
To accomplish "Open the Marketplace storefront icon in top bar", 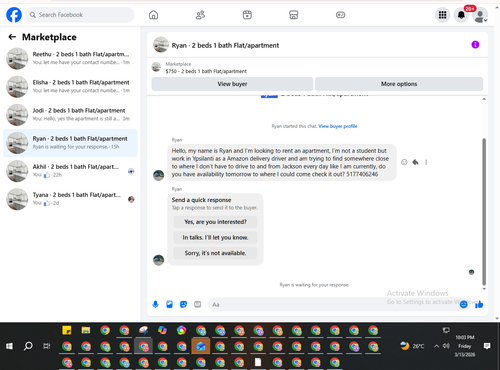I will coord(294,15).
